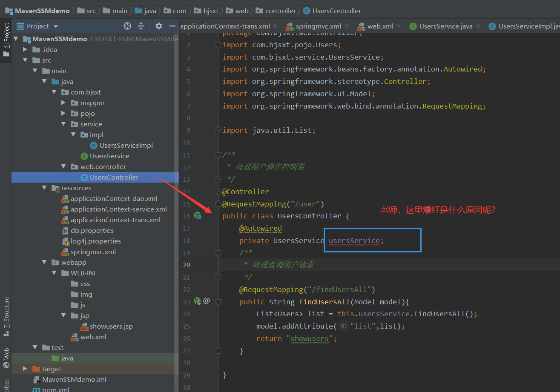Select UsersServiceImpl class in tree

[121, 145]
